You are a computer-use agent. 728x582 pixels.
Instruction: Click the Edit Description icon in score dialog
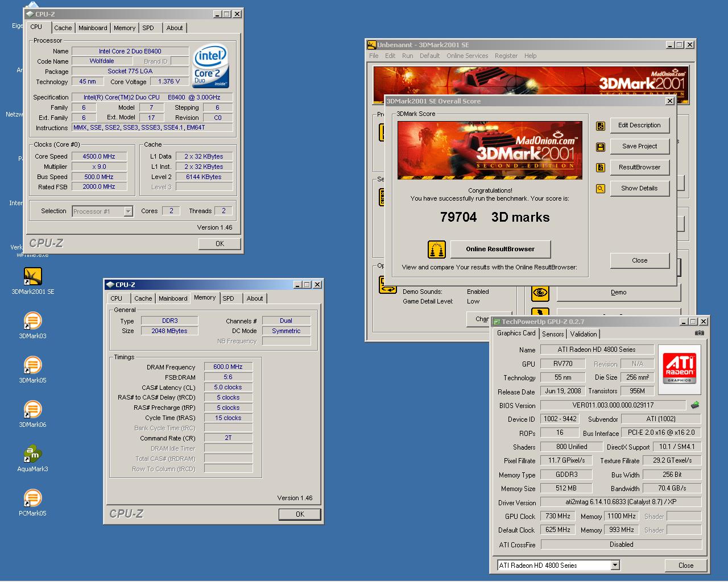(x=600, y=126)
